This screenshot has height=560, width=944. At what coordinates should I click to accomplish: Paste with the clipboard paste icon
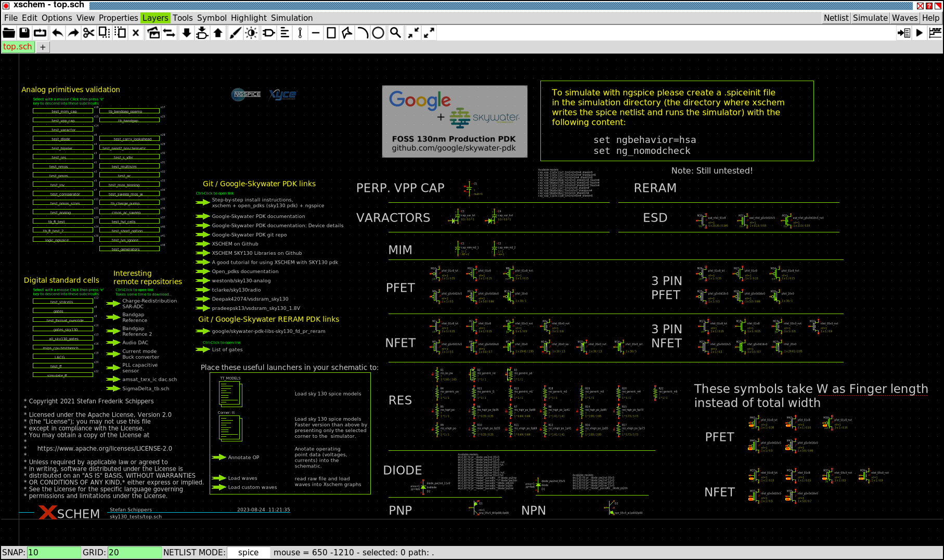pyautogui.click(x=120, y=33)
